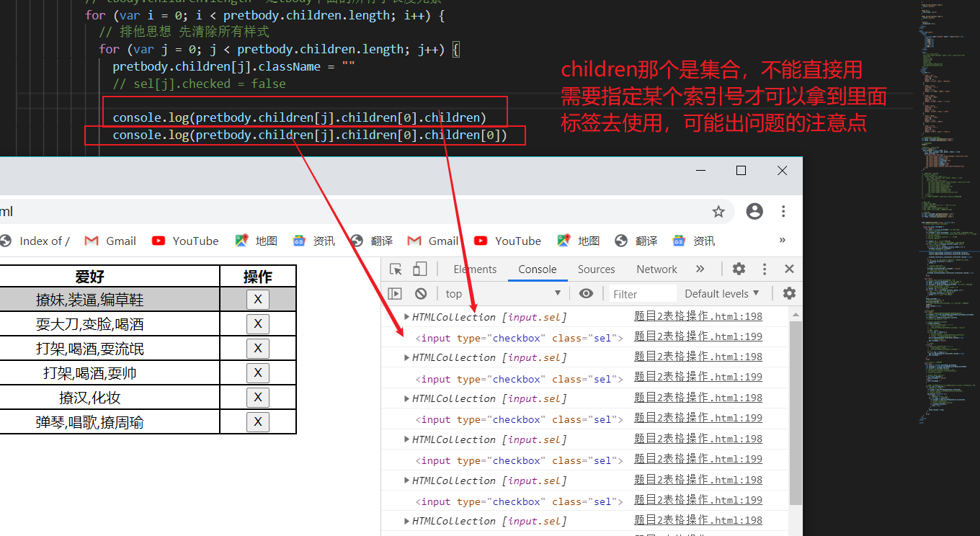
Task: Open DevTools settings gear
Action: tap(738, 268)
